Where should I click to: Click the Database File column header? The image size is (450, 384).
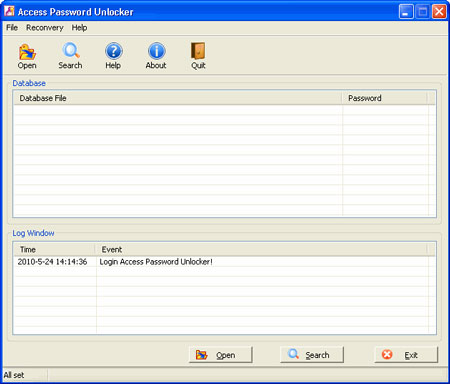(178, 98)
